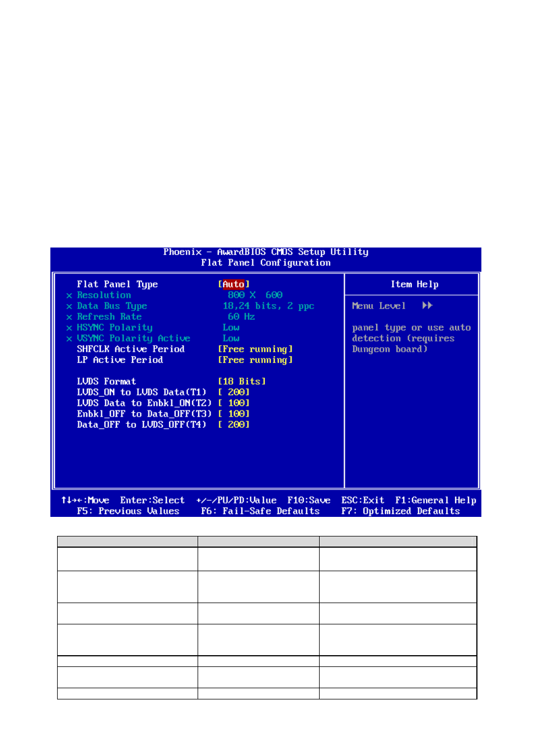The width and height of the screenshot is (534, 756).
Task: Click the F10:Save footer hint
Action: click(309, 501)
